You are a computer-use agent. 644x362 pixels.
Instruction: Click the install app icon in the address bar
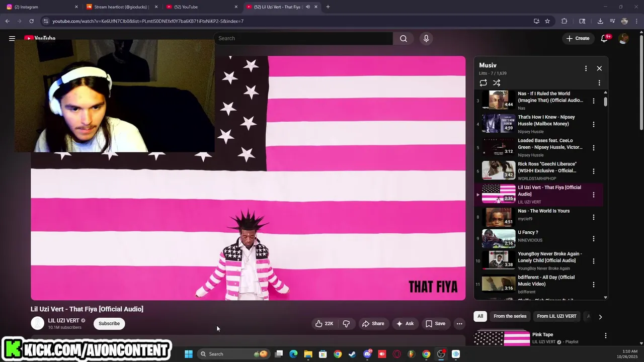point(536,21)
